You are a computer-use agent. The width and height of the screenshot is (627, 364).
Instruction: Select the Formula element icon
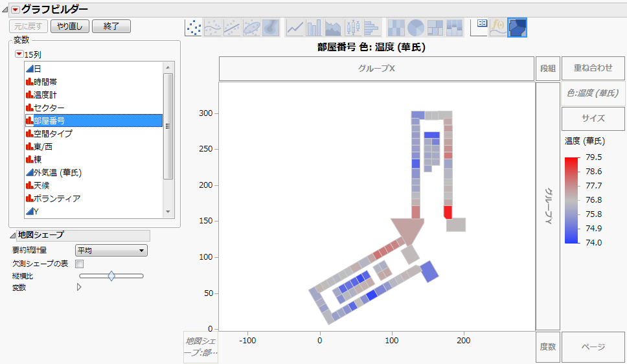pos(498,28)
